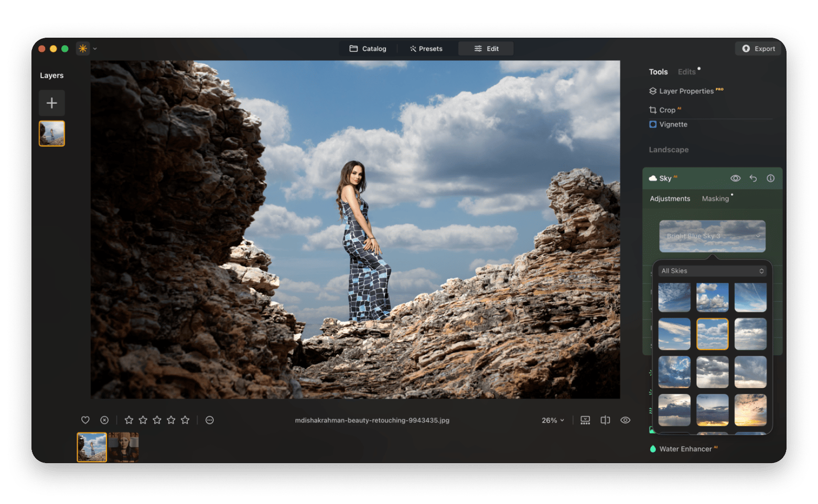Show Sky tool info icon
The height and width of the screenshot is (504, 818).
[770, 179]
